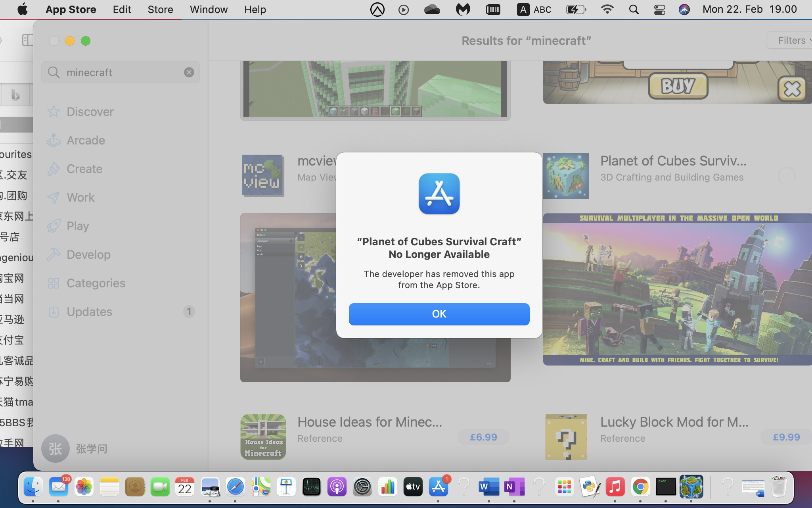812x508 pixels.
Task: Open the Window menu
Action: 209,9
